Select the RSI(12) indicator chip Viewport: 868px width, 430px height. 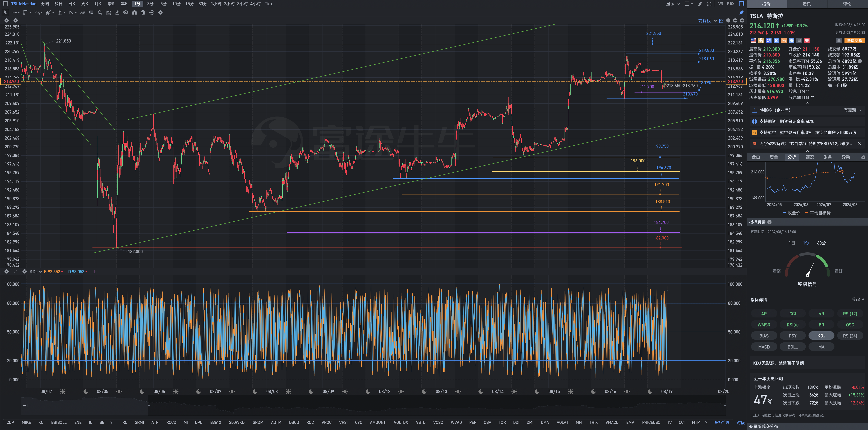850,314
